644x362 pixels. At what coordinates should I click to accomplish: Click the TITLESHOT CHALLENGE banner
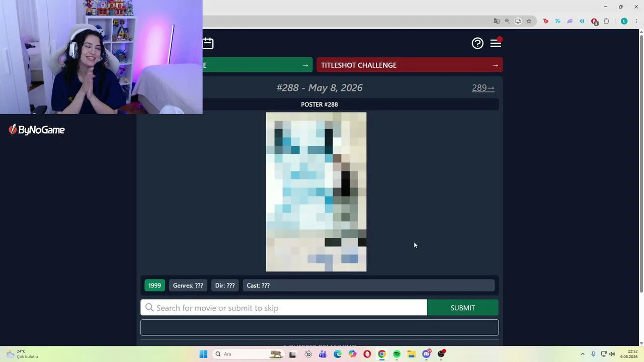pyautogui.click(x=410, y=65)
